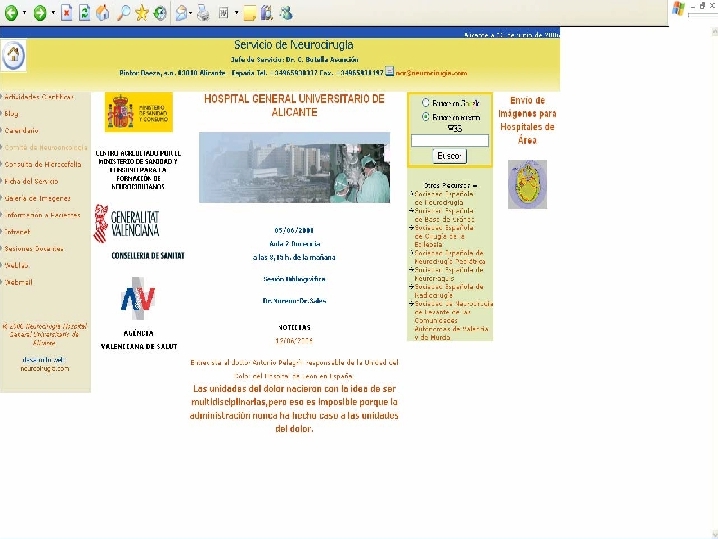
Task: Click the browser Back arrow button
Action: 11,13
